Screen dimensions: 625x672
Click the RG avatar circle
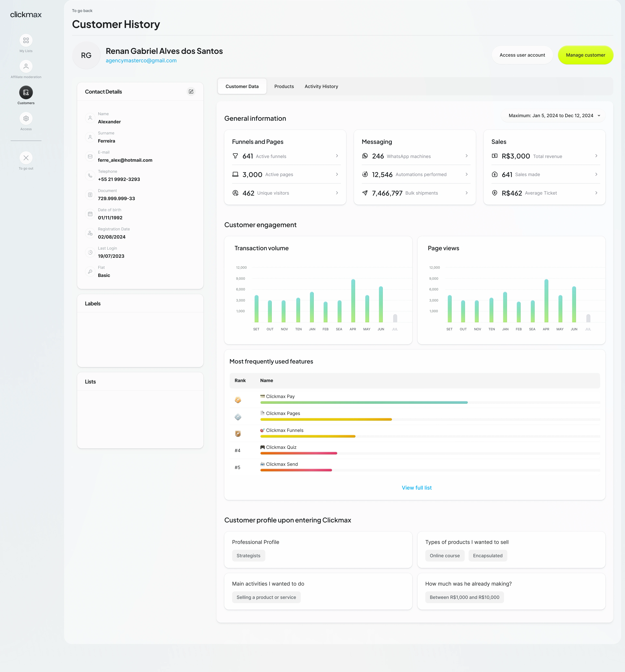tap(86, 55)
